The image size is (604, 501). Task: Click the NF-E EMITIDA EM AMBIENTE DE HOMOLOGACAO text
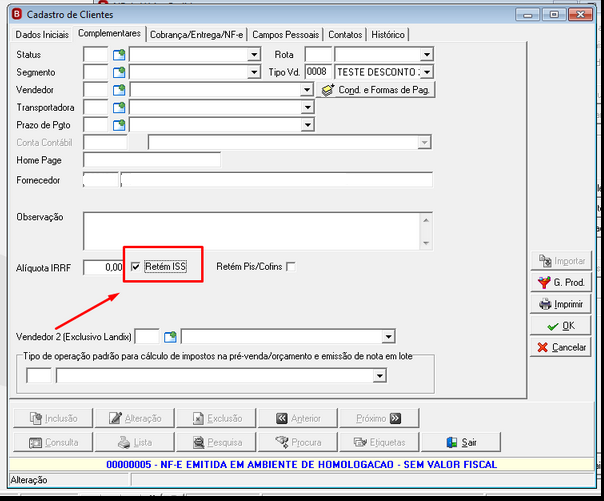click(x=302, y=464)
